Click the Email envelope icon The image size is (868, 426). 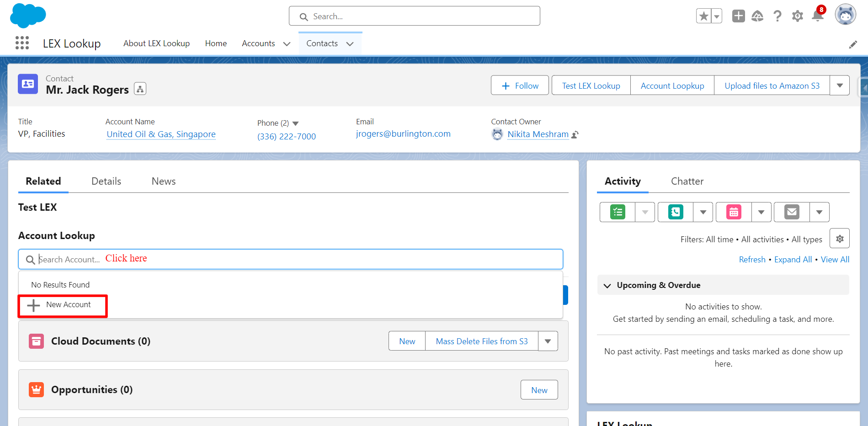(792, 212)
